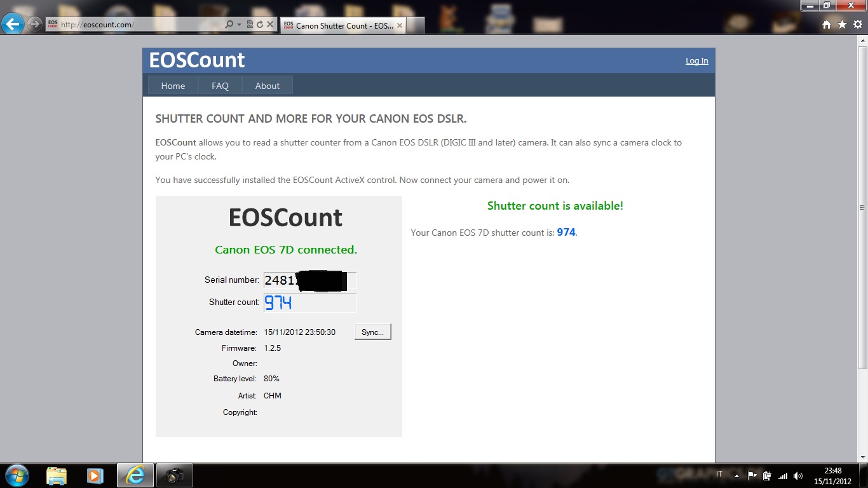Click the compatibility view icon in address bar
The image size is (868, 488).
pyautogui.click(x=250, y=24)
